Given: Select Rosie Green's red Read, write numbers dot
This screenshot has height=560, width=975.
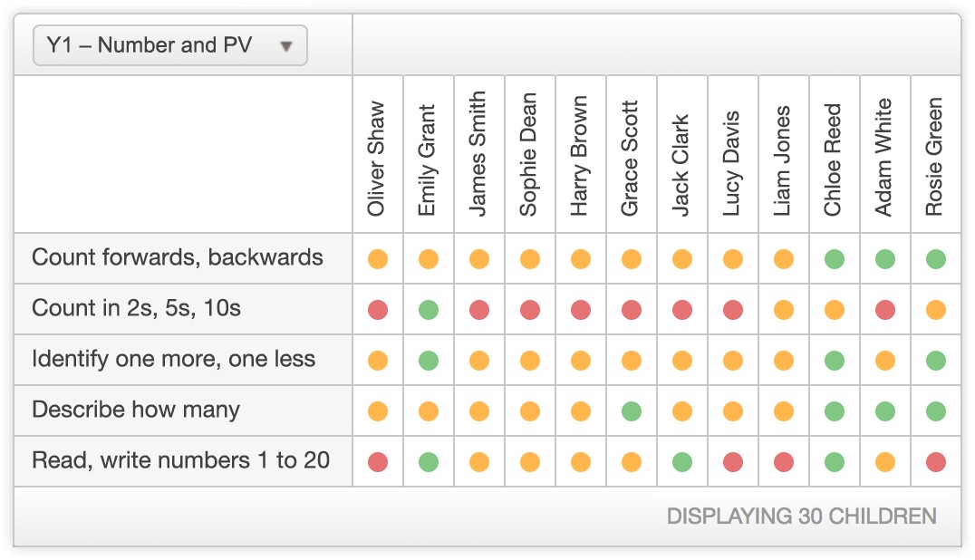Looking at the screenshot, I should click(x=936, y=462).
